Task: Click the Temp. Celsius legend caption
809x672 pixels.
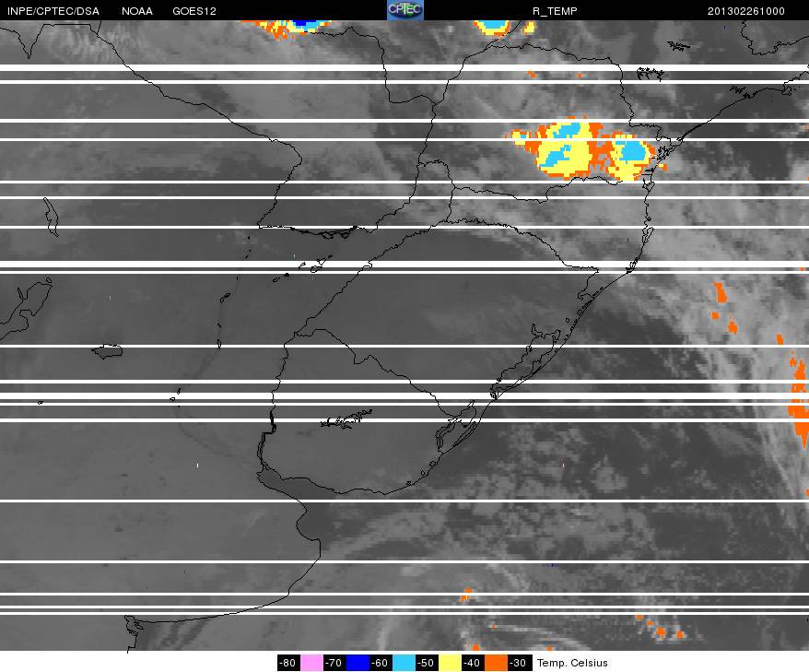Action: pyautogui.click(x=572, y=663)
